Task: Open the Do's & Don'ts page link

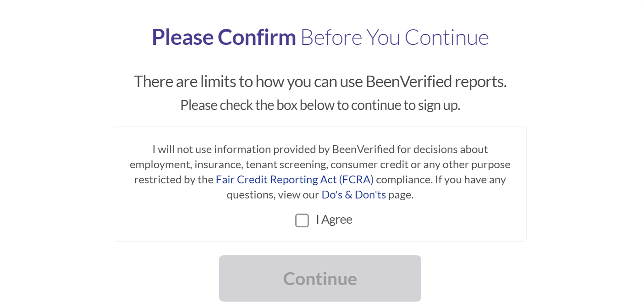Action: 353,195
